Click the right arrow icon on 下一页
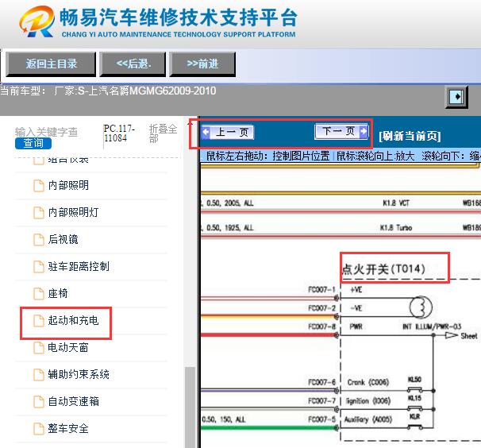Viewport: 481px width, 448px height. (x=364, y=131)
